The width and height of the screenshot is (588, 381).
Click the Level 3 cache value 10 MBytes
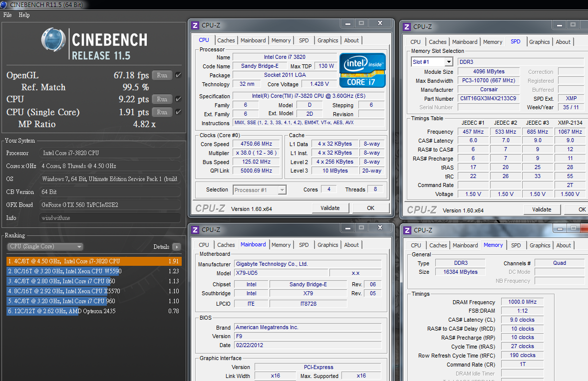(x=335, y=171)
